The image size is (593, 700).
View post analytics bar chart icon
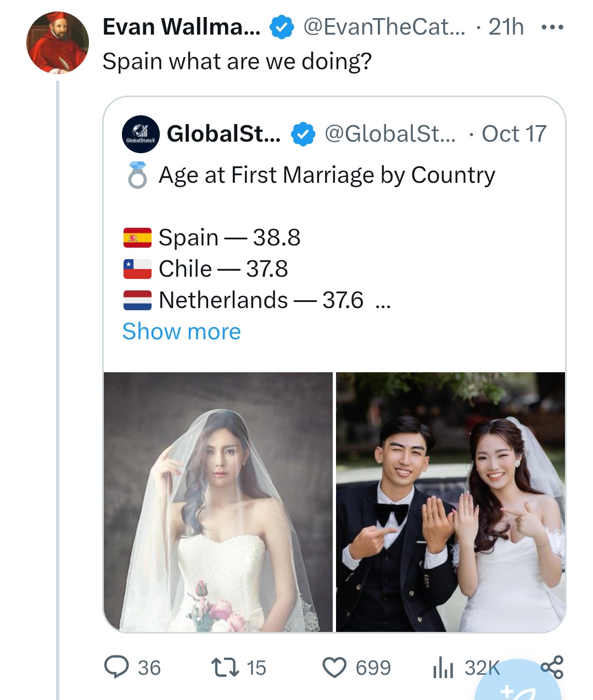(443, 668)
